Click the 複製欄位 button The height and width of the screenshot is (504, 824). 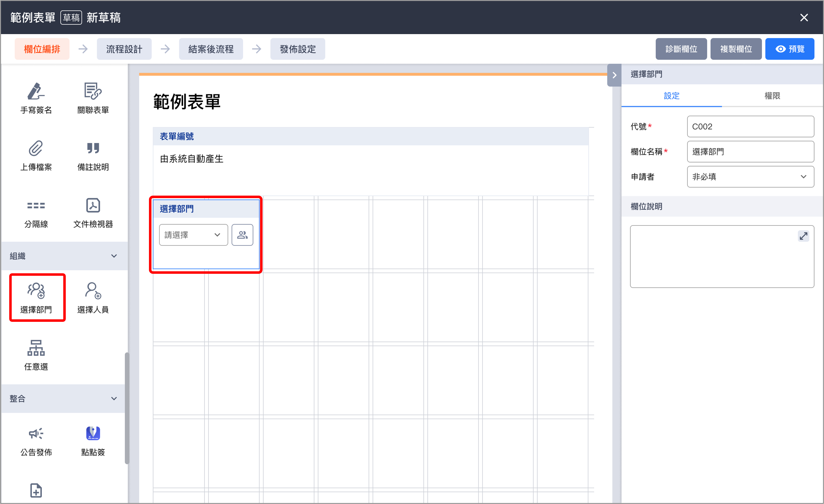(736, 49)
